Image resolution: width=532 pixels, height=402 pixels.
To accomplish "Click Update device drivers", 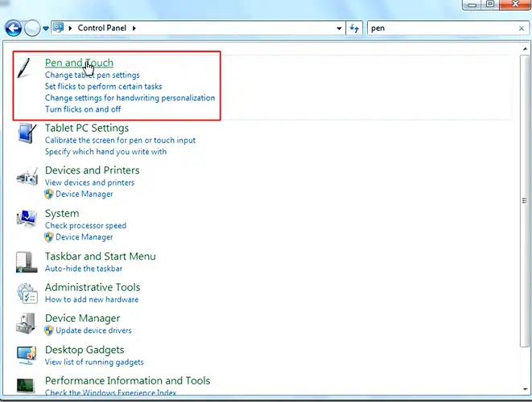I will pyautogui.click(x=93, y=330).
